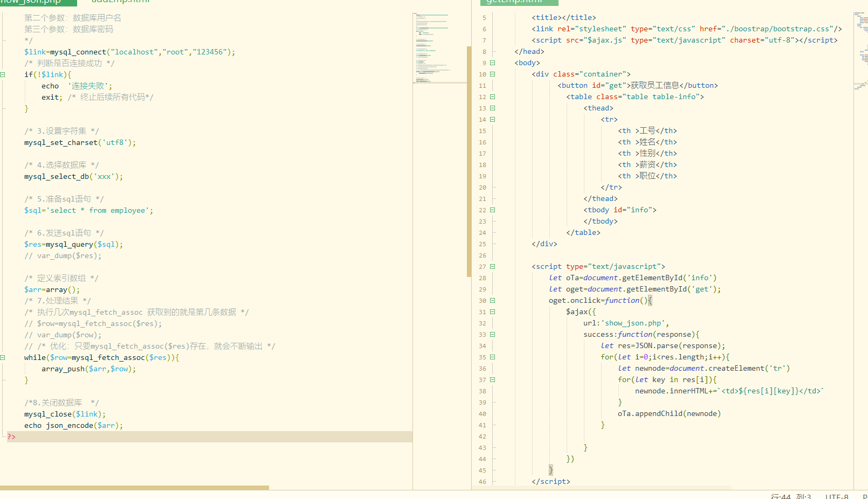Collapse the oget.onclick function fold at line 30

tap(492, 301)
